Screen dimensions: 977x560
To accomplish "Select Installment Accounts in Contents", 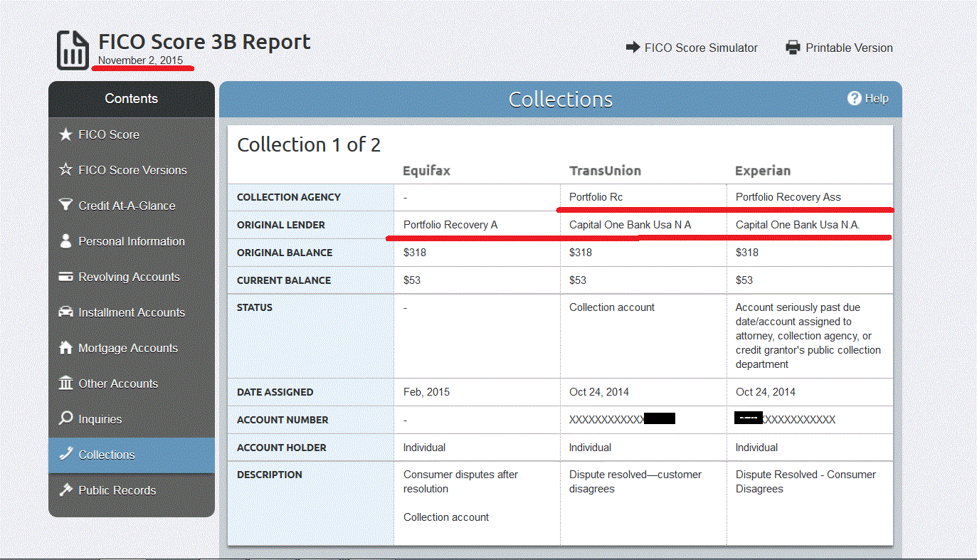I will (x=132, y=312).
